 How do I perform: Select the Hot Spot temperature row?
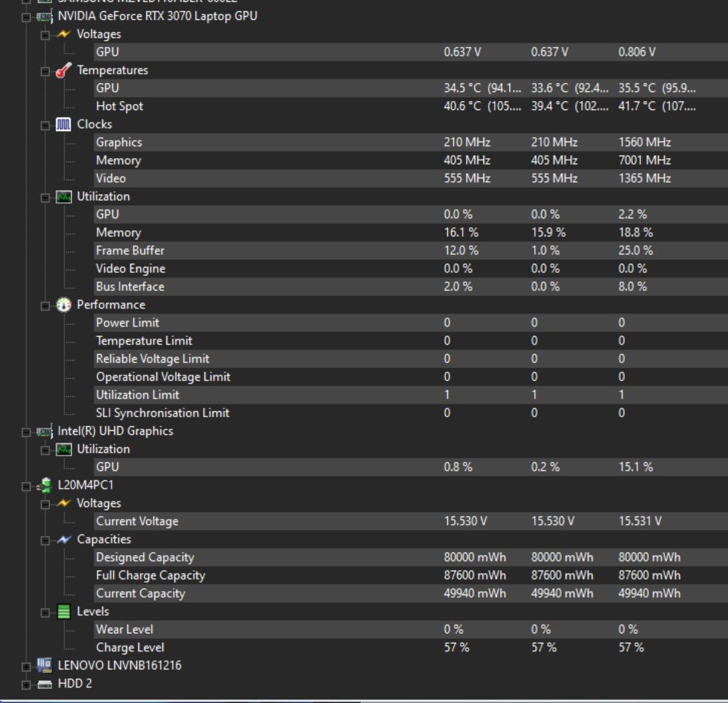coord(411,106)
